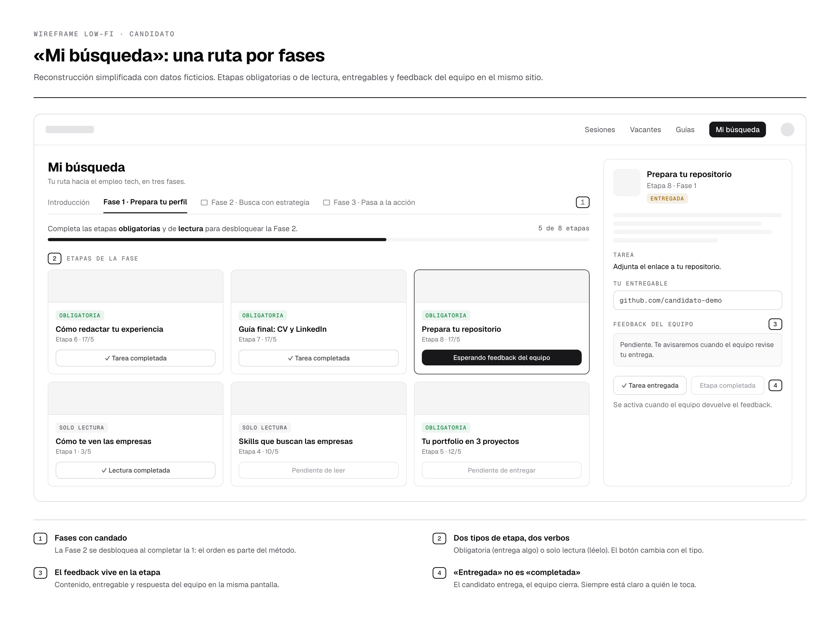Click the card title Skills que buscan las empresas
The width and height of the screenshot is (840, 621).
296,441
